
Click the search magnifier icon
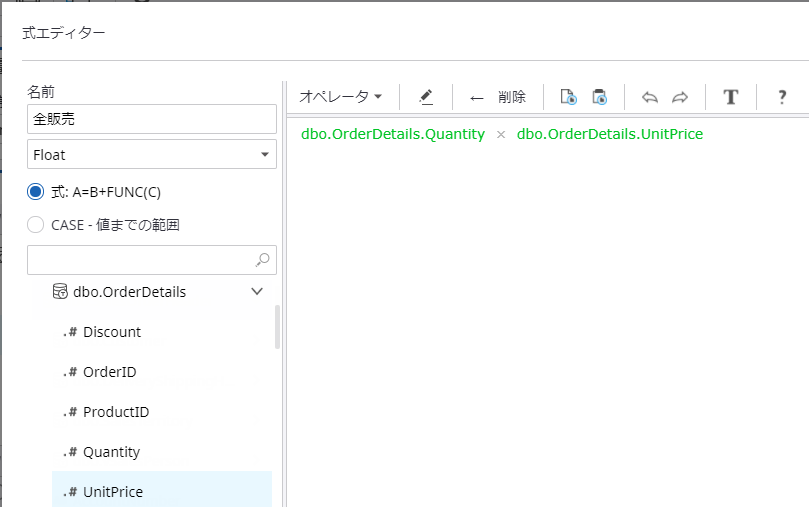coord(263,260)
